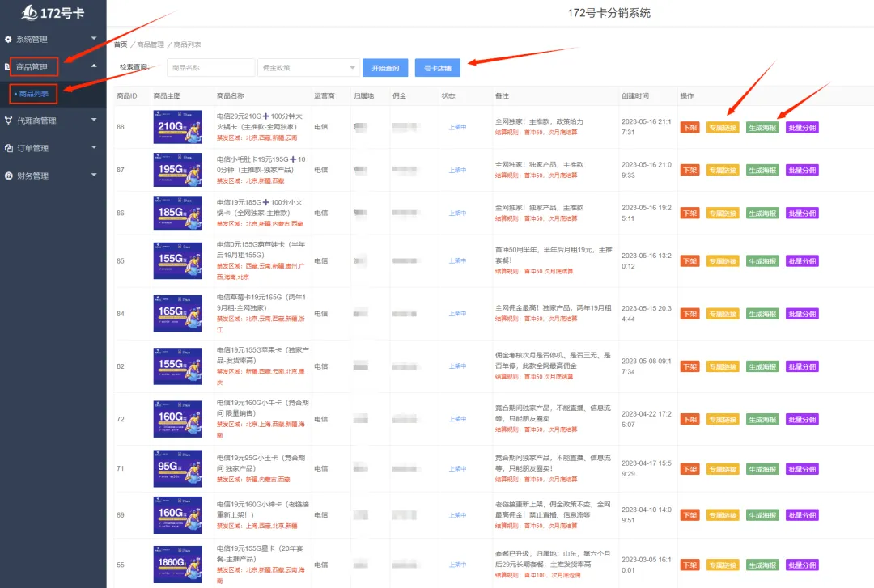Open the 佣金政策 dropdown
Image resolution: width=874 pixels, height=588 pixels.
coord(308,69)
